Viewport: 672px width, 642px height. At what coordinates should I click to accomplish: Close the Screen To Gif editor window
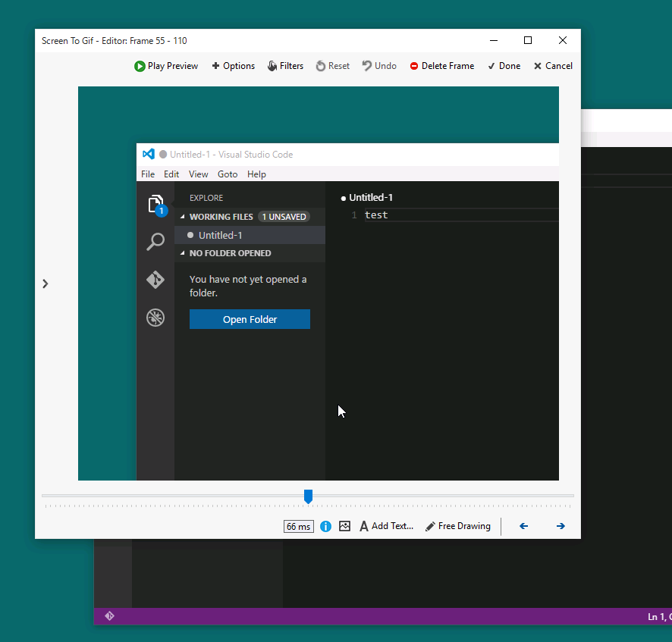tap(563, 40)
